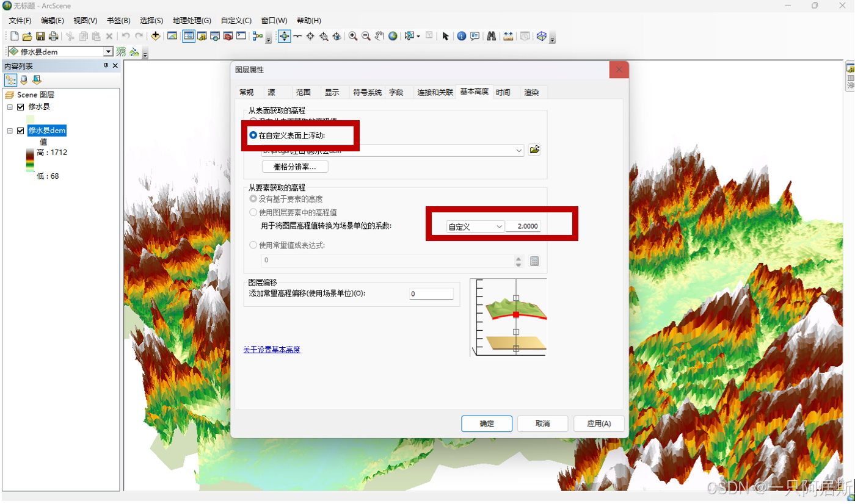The height and width of the screenshot is (504, 855).
Task: Open 窗口(W) menu
Action: click(274, 21)
